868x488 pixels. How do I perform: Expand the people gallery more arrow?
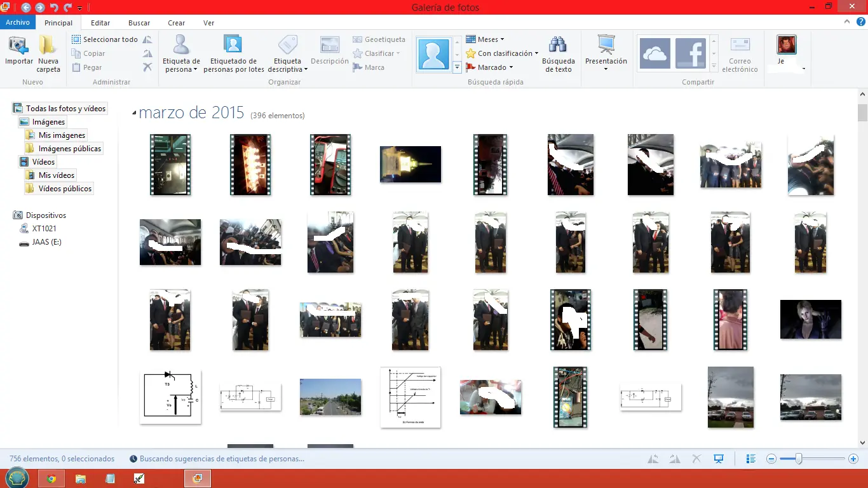coord(457,67)
